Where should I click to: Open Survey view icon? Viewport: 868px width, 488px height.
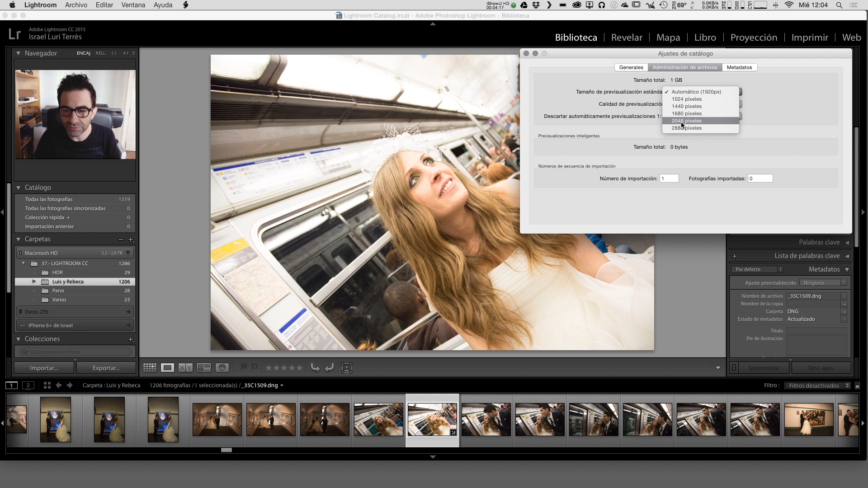pos(204,368)
